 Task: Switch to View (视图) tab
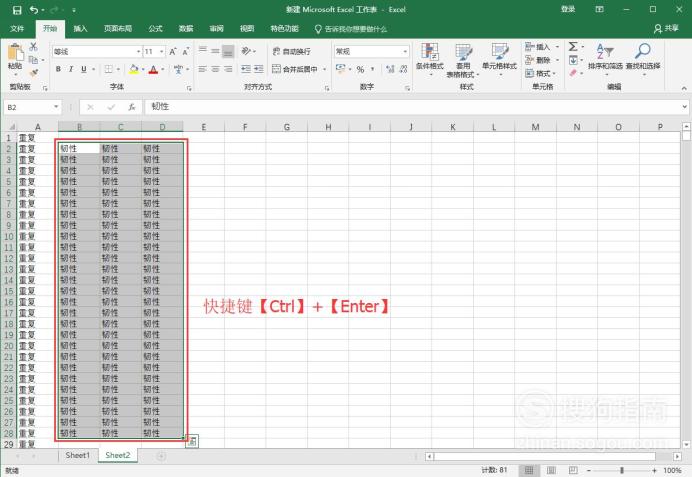point(247,29)
